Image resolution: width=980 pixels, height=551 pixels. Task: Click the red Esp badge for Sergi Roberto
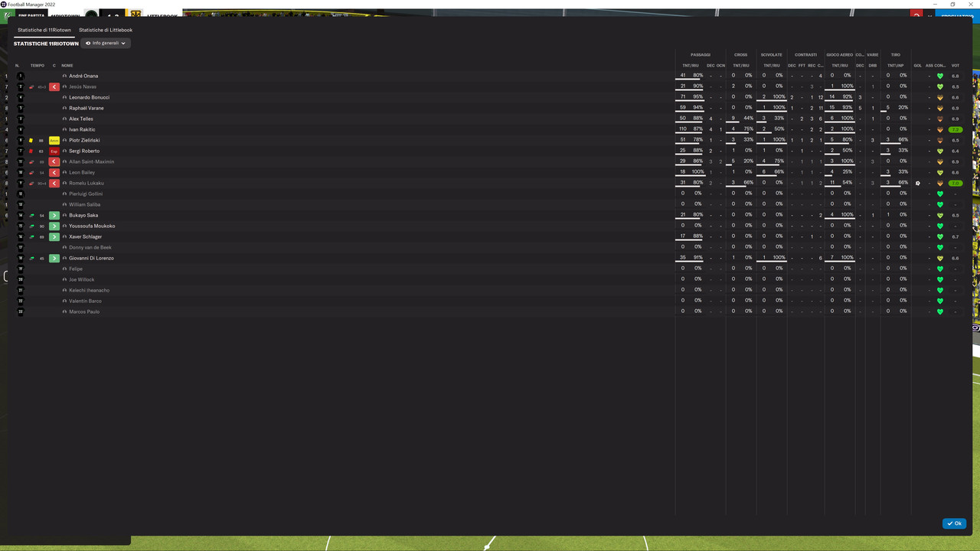(54, 152)
